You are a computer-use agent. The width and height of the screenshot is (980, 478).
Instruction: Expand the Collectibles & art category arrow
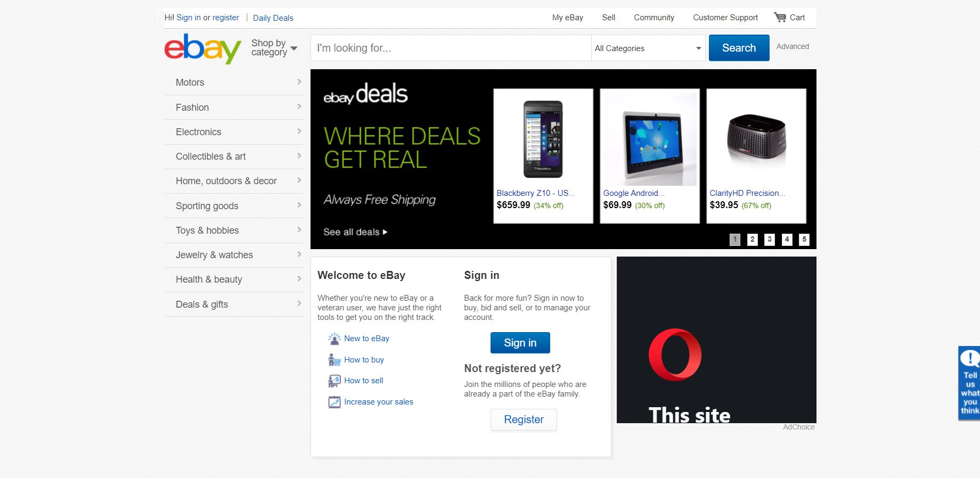299,155
